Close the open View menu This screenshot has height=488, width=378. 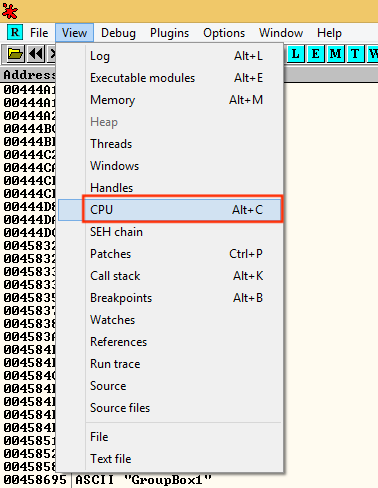[x=74, y=33]
